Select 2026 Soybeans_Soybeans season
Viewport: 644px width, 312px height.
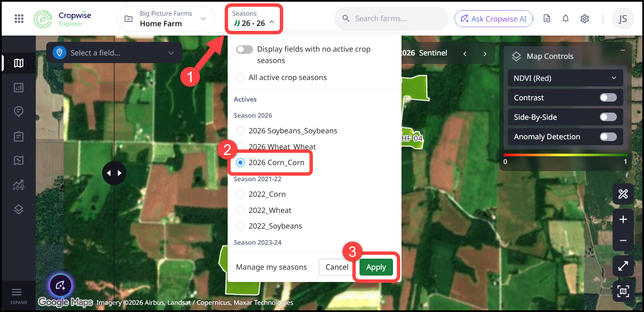coord(240,131)
